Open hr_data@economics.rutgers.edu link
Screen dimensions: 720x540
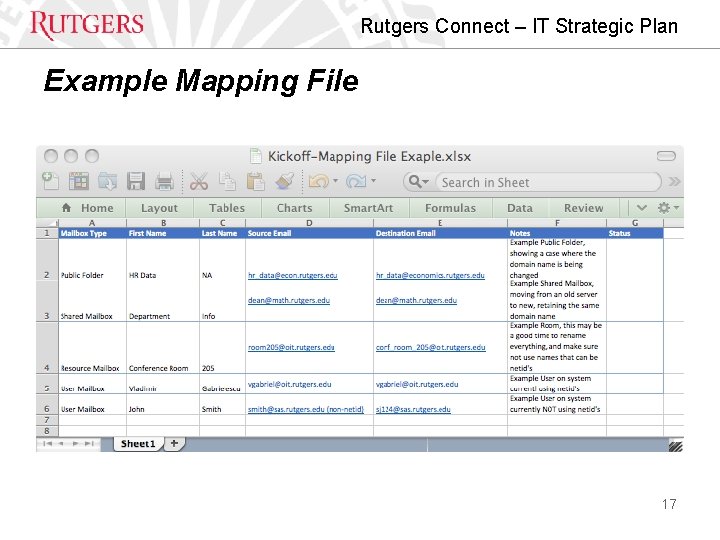pos(430,275)
